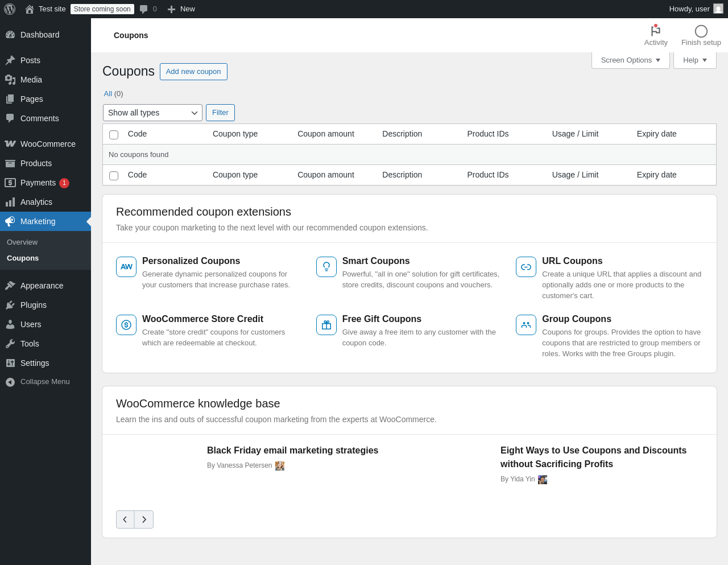Click the WordPress logo icon
This screenshot has width=728, height=565.
tap(10, 9)
